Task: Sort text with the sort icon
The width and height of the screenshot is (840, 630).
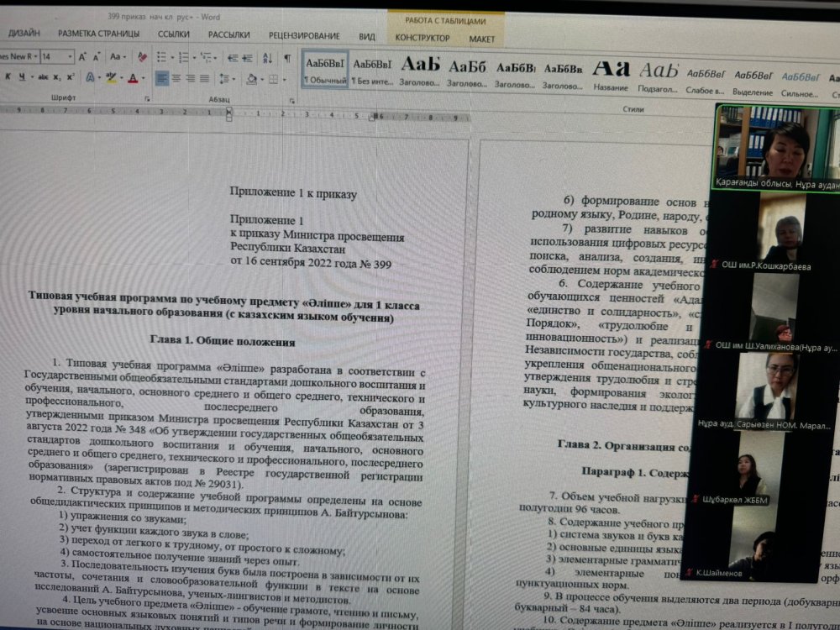Action: click(x=267, y=58)
